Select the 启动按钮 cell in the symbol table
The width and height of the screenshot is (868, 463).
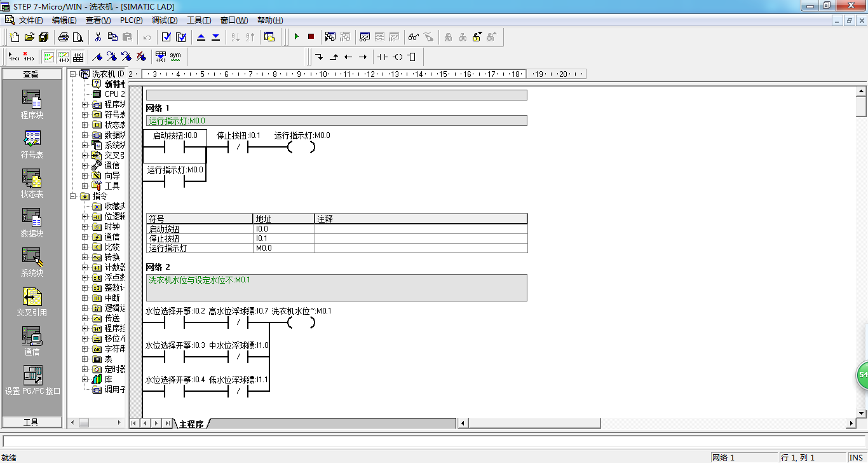[x=200, y=229]
